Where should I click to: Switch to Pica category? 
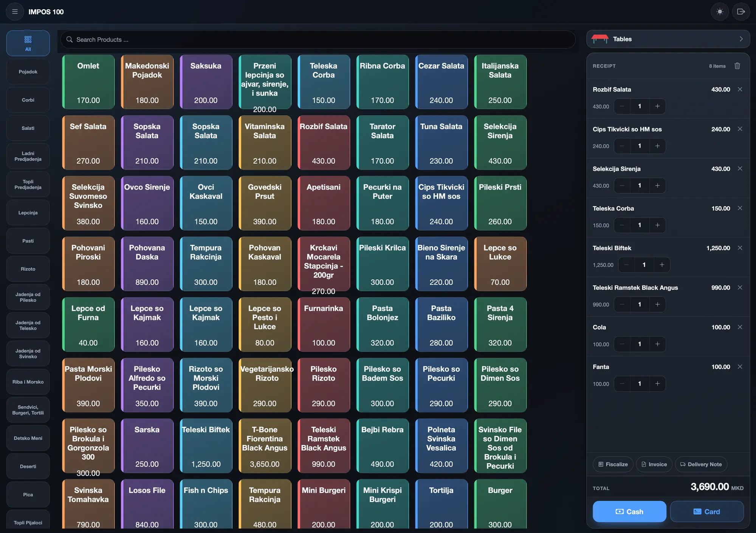28,495
